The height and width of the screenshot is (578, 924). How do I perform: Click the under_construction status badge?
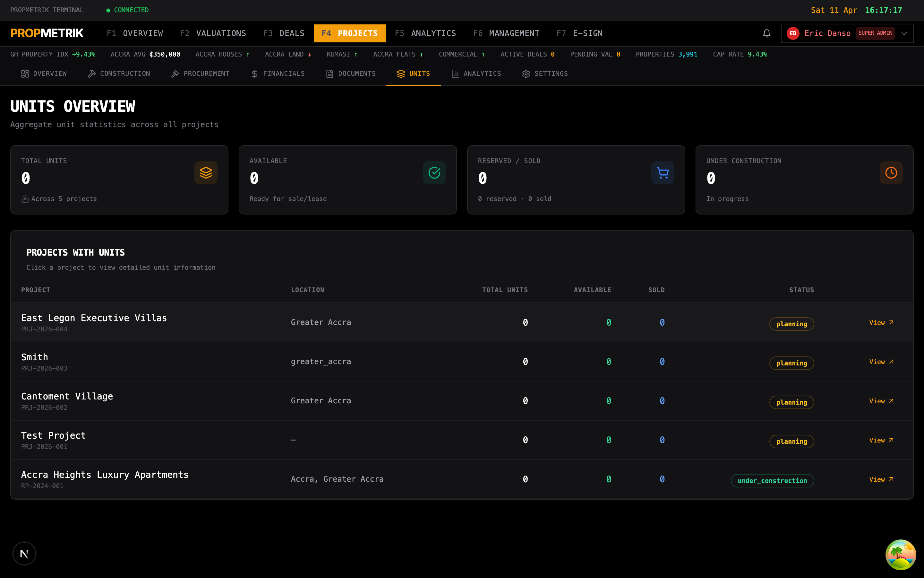772,480
